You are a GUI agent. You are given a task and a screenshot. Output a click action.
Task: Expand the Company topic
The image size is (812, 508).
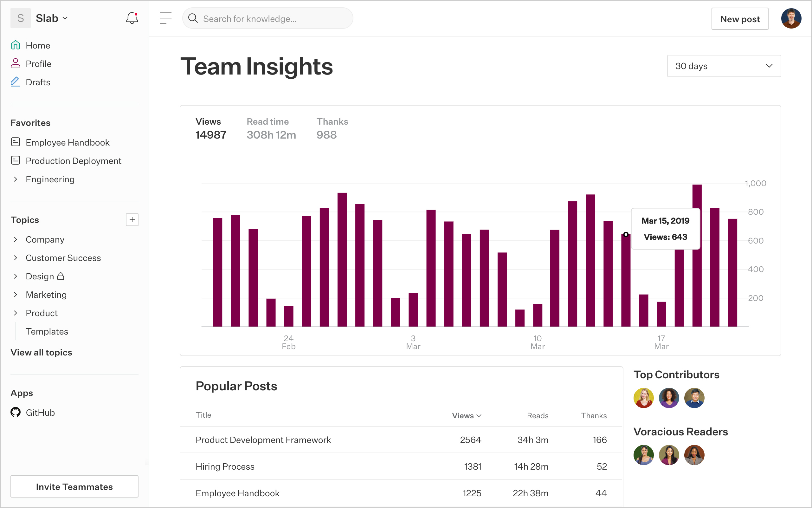pyautogui.click(x=16, y=239)
